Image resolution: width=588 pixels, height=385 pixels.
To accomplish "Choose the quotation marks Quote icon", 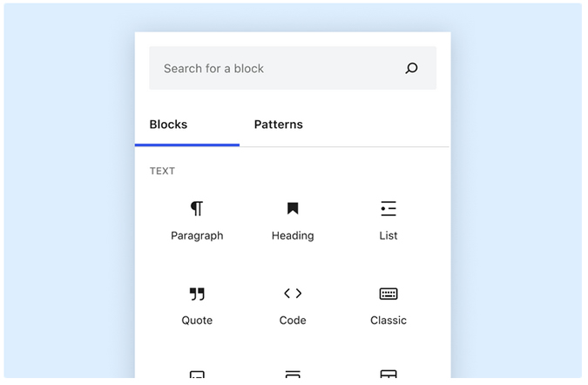I will pos(197,294).
